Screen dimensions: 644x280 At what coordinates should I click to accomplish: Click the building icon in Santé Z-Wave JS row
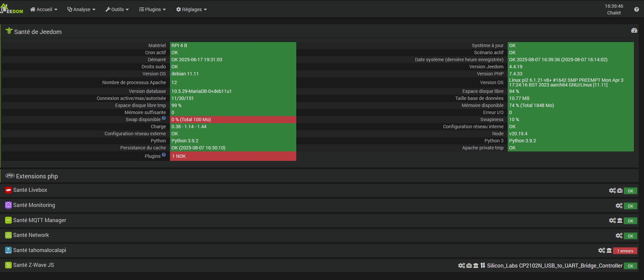tap(476, 266)
